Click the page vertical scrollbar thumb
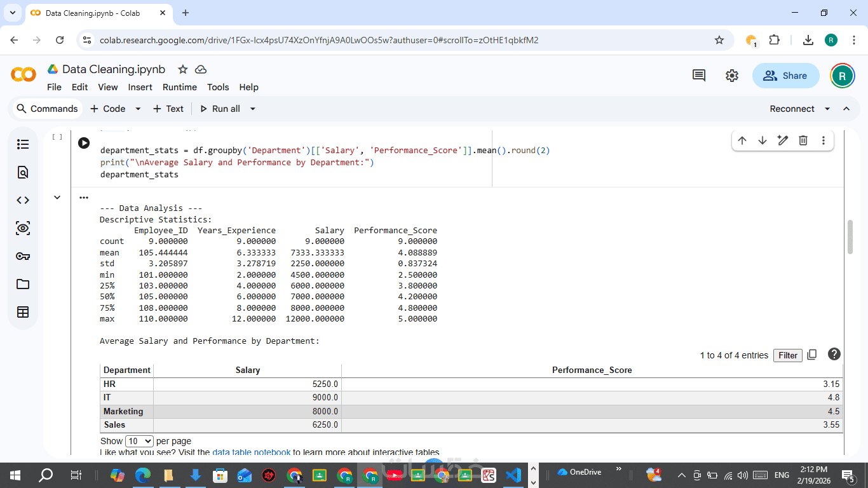This screenshot has width=868, height=488. click(851, 238)
